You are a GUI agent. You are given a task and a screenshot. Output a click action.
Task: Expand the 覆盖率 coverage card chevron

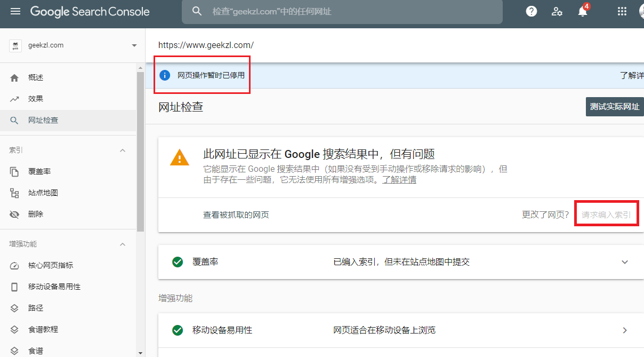[625, 262]
